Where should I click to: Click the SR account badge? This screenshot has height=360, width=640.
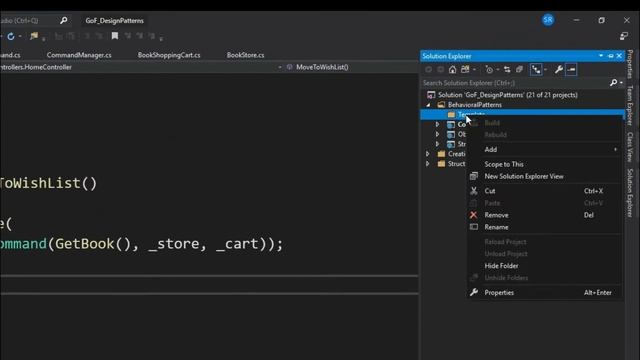coord(548,20)
